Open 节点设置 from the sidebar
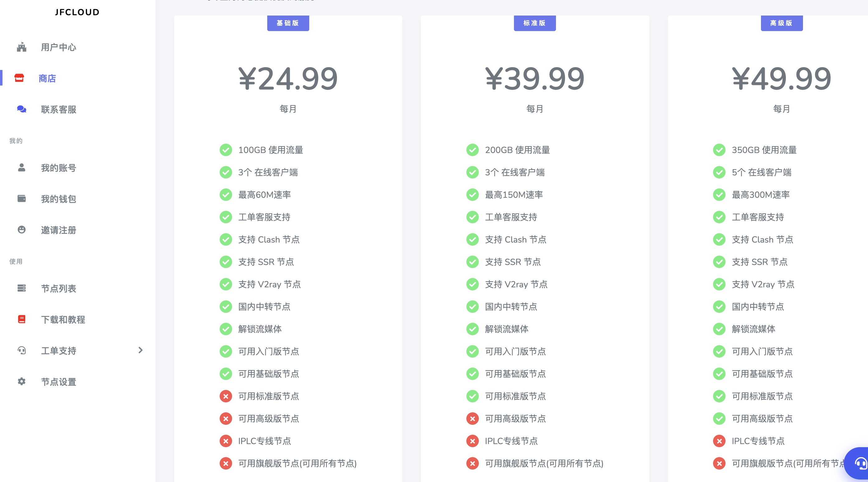This screenshot has height=482, width=868. point(58,381)
